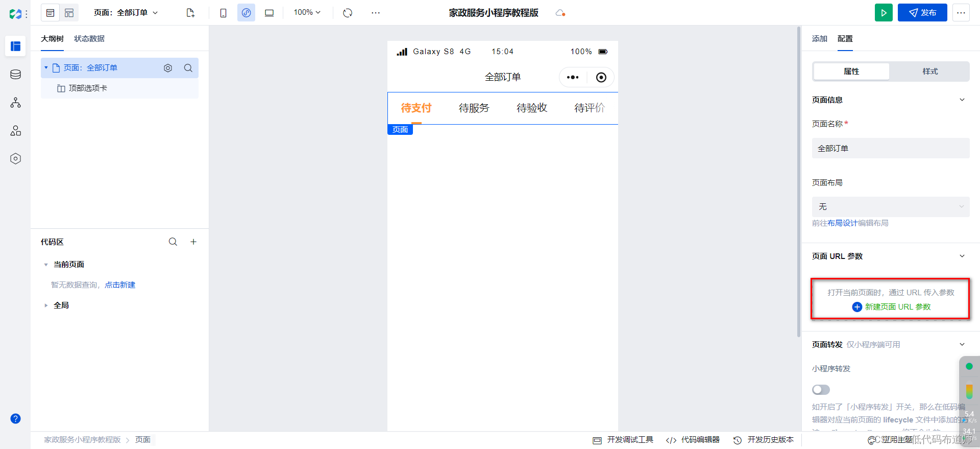Screen dimensions: 980x449
Task: Run preview with green play button
Action: pyautogui.click(x=884, y=13)
